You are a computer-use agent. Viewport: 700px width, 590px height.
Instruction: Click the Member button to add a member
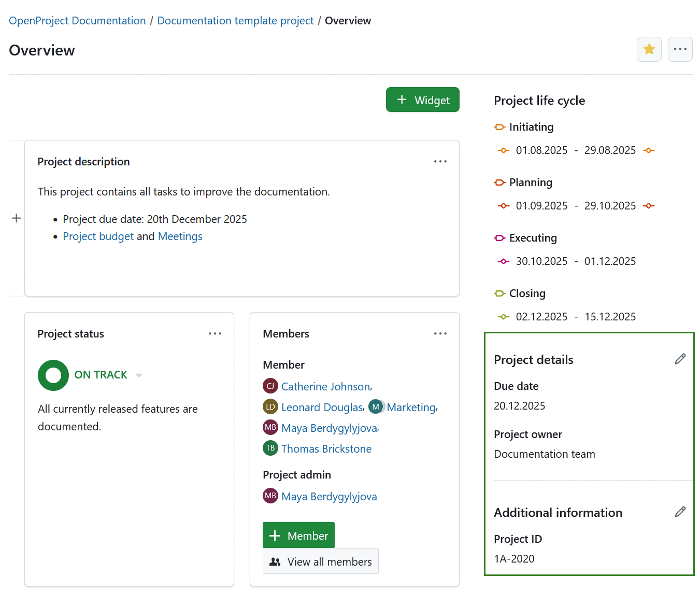[x=298, y=535]
